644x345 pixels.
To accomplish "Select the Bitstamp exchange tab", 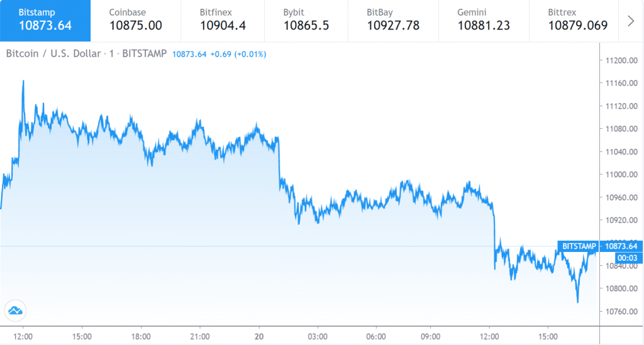I will click(45, 20).
